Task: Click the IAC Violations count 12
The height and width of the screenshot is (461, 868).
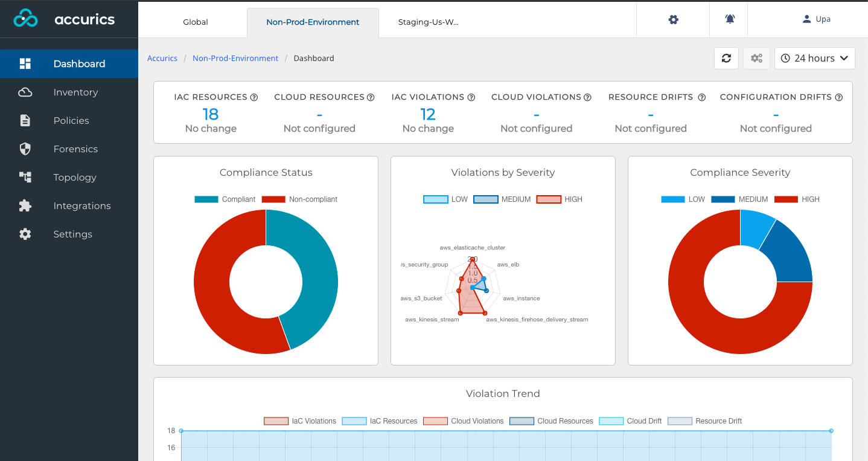Action: 428,114
